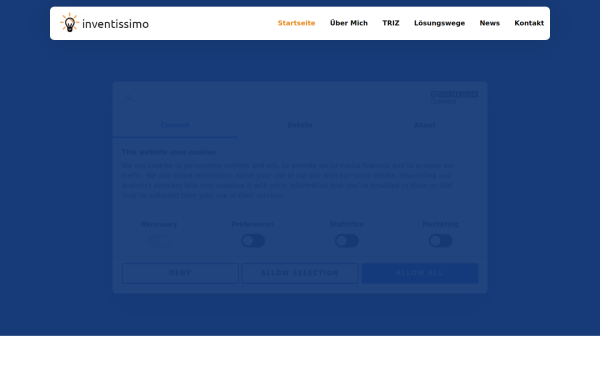The image size is (600, 375).
Task: Click the small site logo in cookie dialog
Action: click(x=129, y=97)
